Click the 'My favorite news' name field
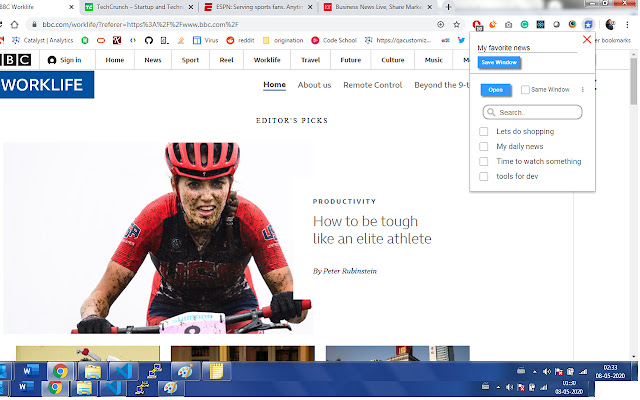640x400 pixels. pos(527,48)
